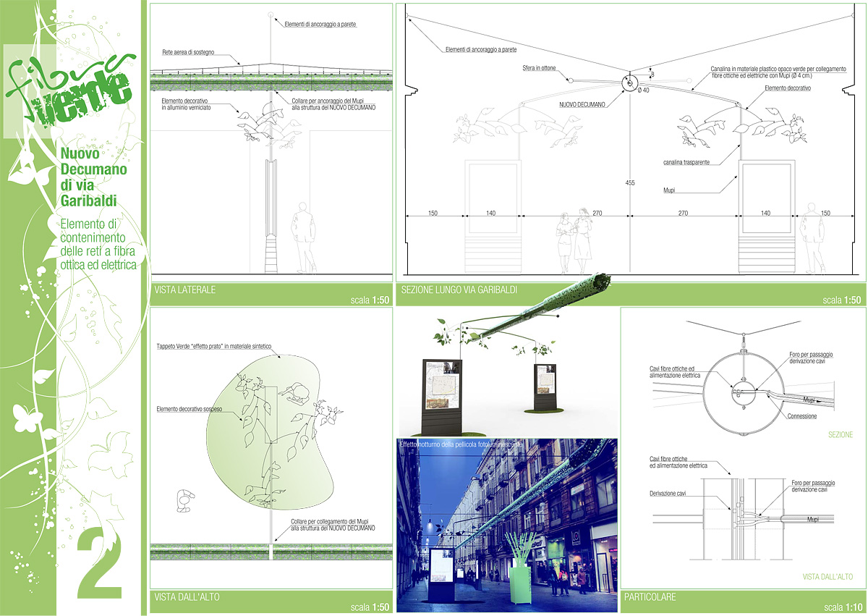Click the "Effetto notturno della pellicola fotoluminescente" caption
The width and height of the screenshot is (868, 616).
tap(459, 444)
